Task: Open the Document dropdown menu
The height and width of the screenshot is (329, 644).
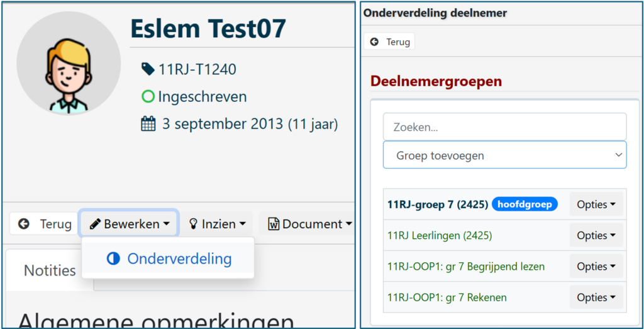Action: [x=307, y=224]
